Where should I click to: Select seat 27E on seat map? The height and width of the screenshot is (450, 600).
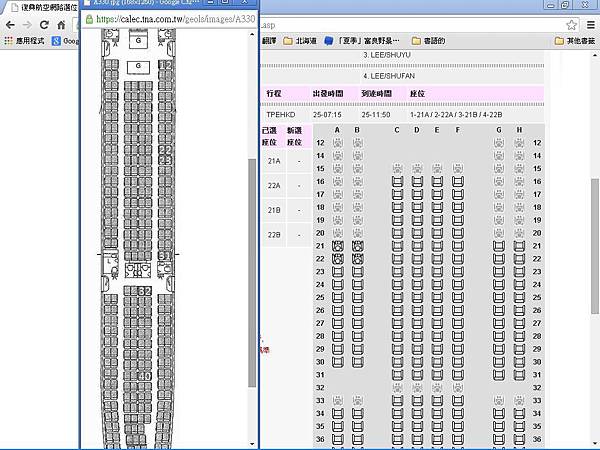click(437, 323)
